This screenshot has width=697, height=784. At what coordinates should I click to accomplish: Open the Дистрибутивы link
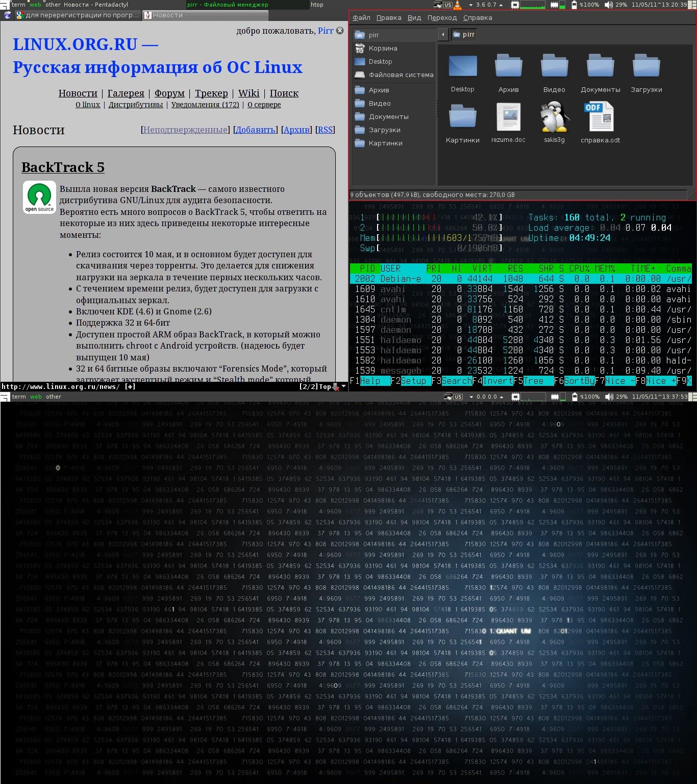click(x=136, y=105)
